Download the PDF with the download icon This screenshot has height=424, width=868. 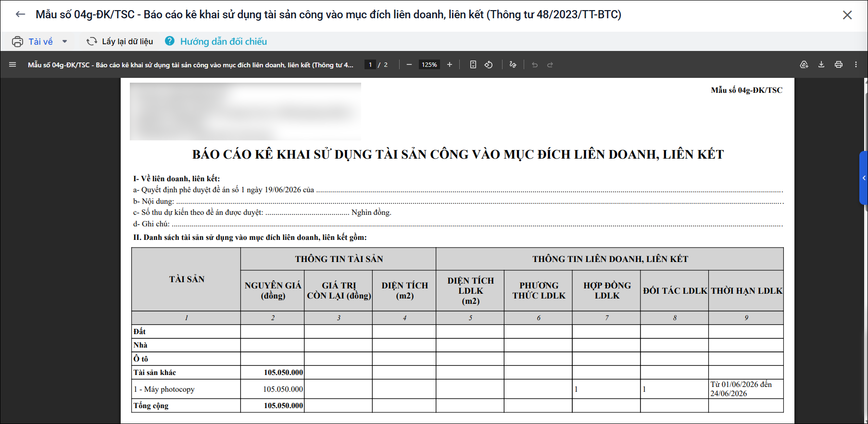[x=821, y=64]
